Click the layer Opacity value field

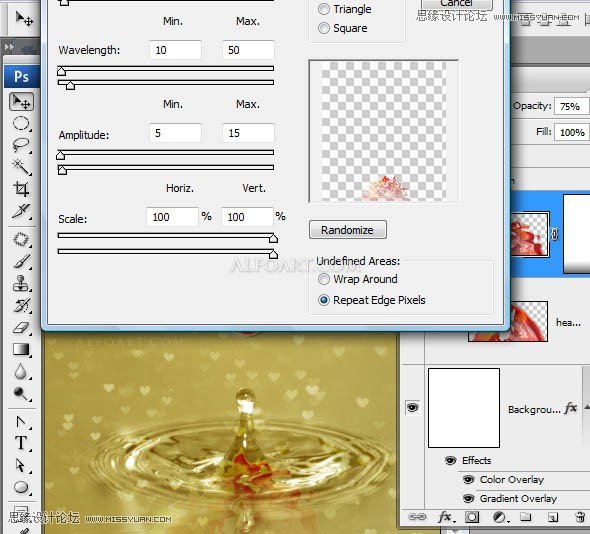point(571,107)
